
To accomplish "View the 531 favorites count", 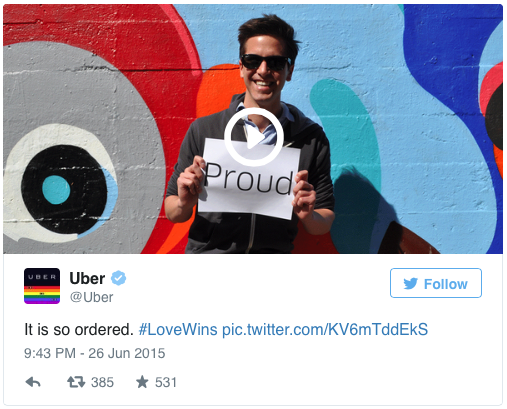I will [166, 382].
